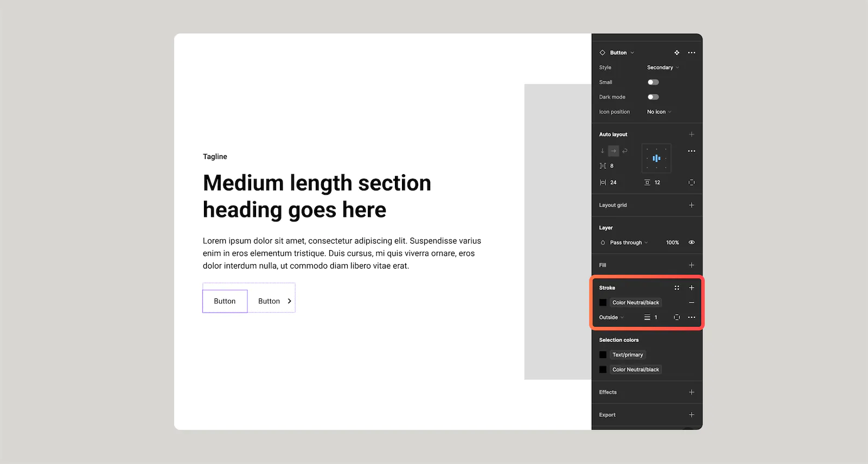The image size is (868, 464).
Task: Open the Style dropdown set to Secondary
Action: coord(663,67)
